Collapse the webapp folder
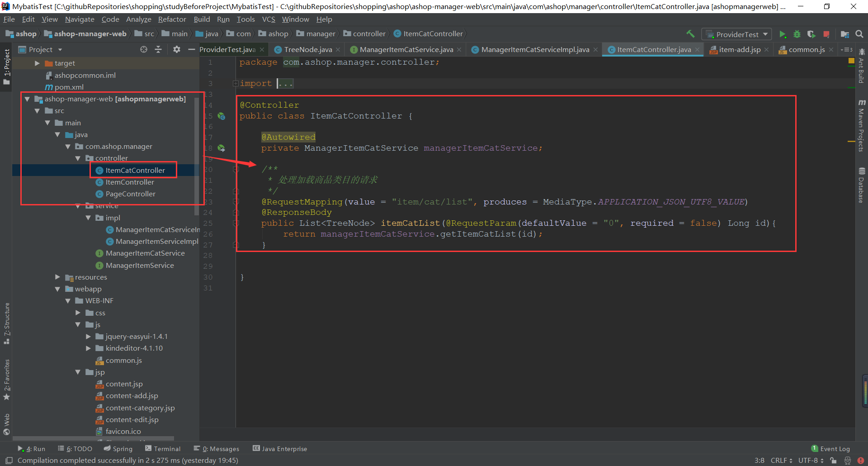This screenshot has width=868, height=466. click(x=57, y=289)
